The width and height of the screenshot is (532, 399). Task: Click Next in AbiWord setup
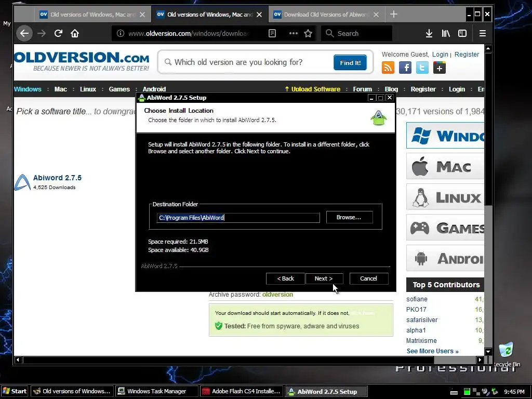click(324, 278)
